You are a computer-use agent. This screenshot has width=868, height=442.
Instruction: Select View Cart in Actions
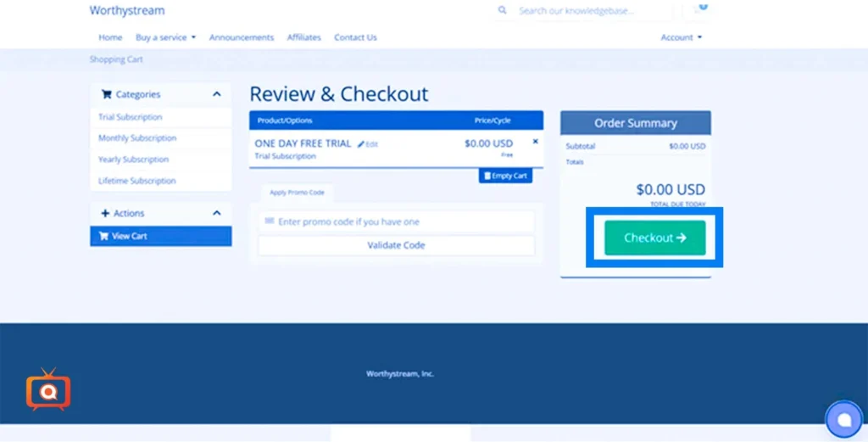(x=161, y=236)
